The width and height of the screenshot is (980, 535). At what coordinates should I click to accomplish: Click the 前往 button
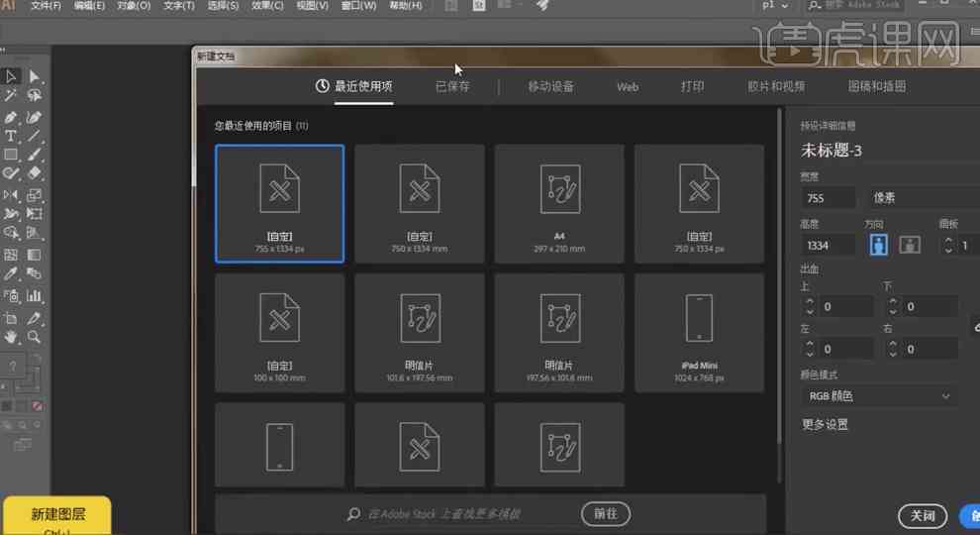pyautogui.click(x=606, y=514)
